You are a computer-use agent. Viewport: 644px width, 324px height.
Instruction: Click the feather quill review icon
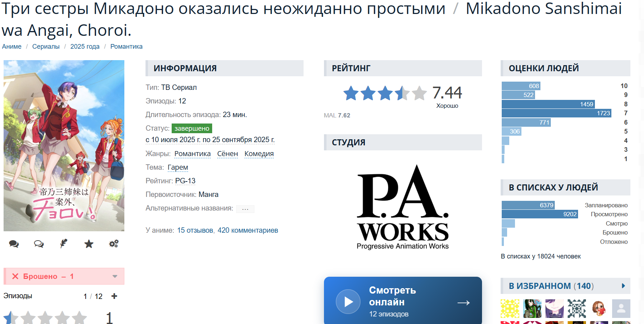click(64, 244)
